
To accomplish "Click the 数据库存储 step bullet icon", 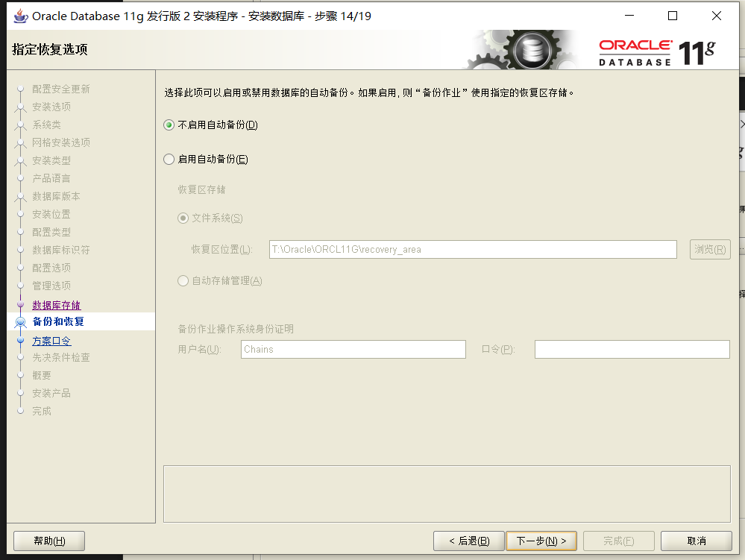I will [x=21, y=305].
